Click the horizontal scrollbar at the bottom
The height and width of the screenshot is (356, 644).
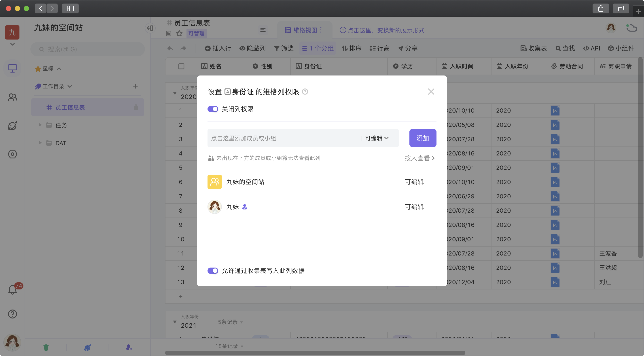[x=315, y=353]
